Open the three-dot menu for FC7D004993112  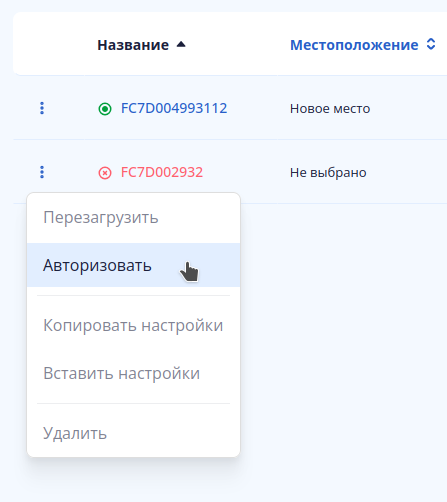[42, 108]
